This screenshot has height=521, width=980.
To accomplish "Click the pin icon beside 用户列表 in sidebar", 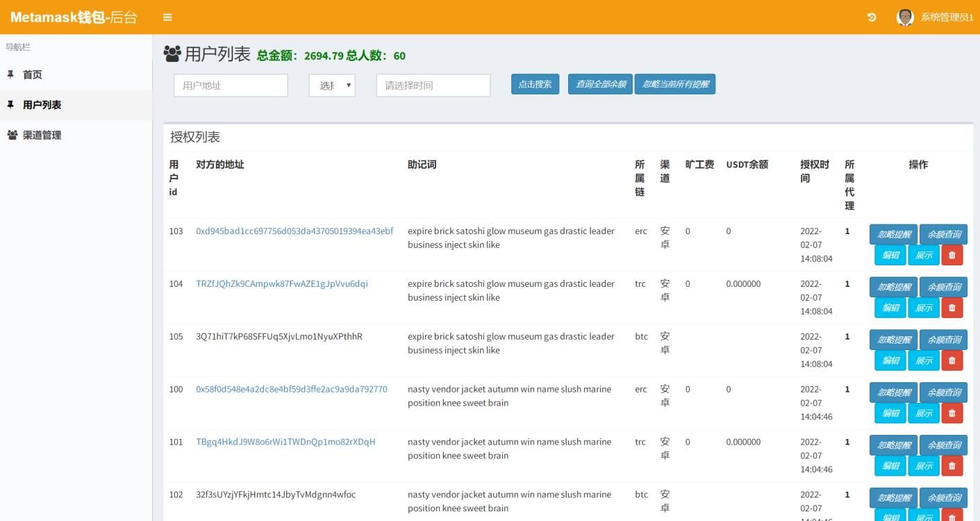I will pyautogui.click(x=11, y=105).
